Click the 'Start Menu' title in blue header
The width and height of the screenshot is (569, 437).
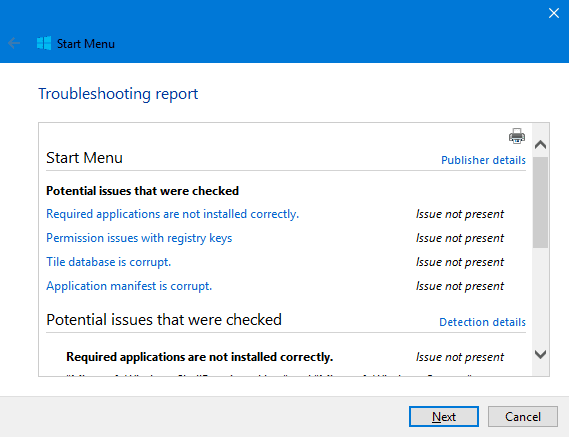(x=86, y=44)
